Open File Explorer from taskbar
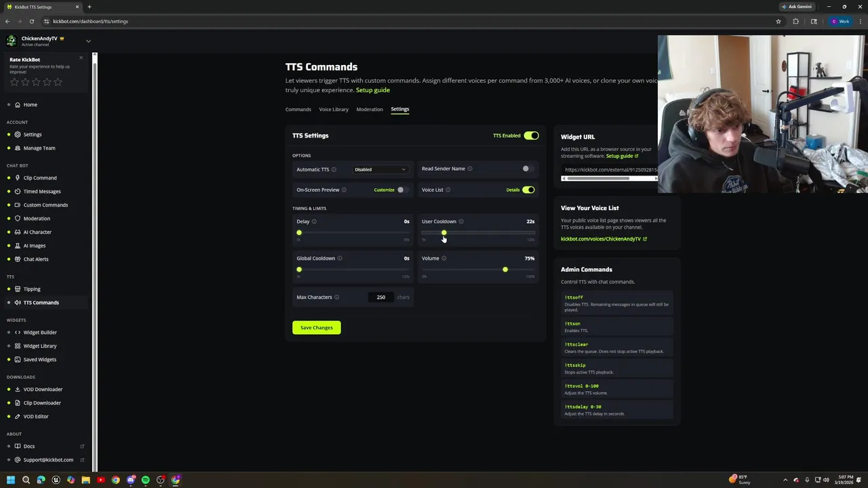This screenshot has width=868, height=488. point(85,480)
